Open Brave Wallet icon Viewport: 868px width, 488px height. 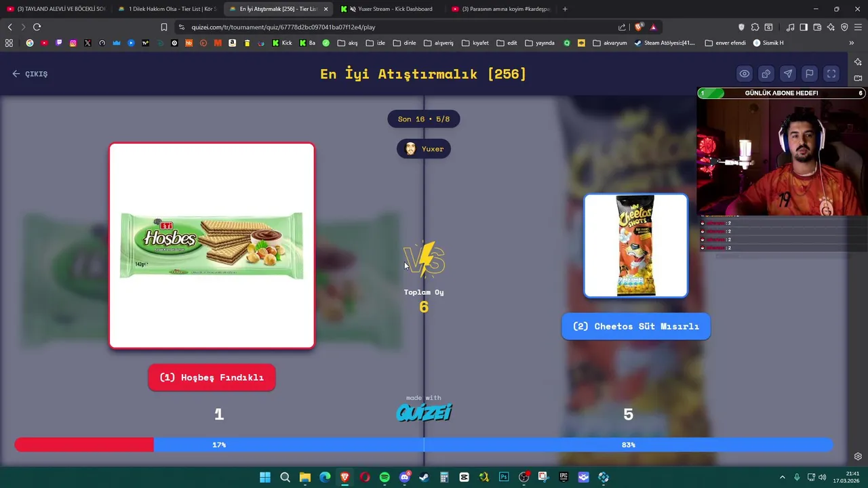[x=817, y=27]
